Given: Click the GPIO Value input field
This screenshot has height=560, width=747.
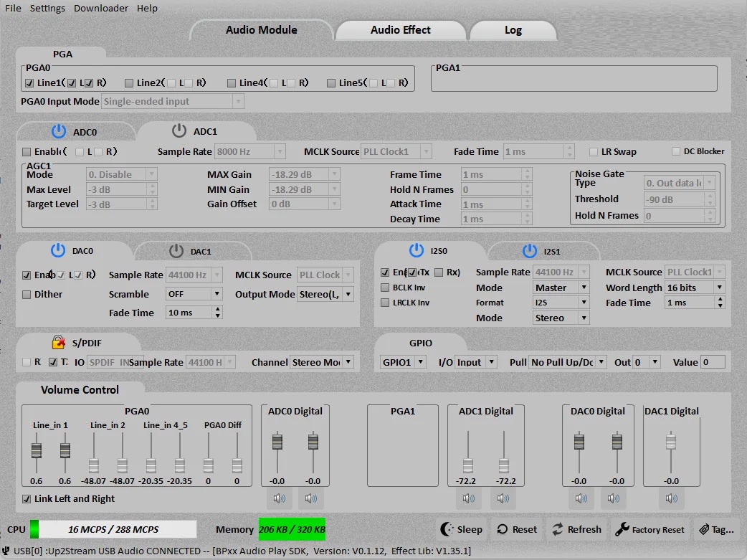Looking at the screenshot, I should [713, 362].
